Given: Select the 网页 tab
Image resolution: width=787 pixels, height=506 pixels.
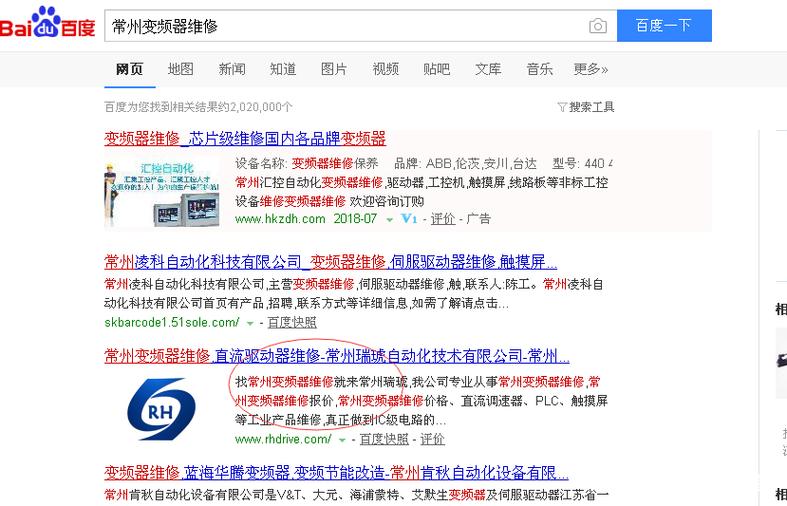Looking at the screenshot, I should (129, 69).
